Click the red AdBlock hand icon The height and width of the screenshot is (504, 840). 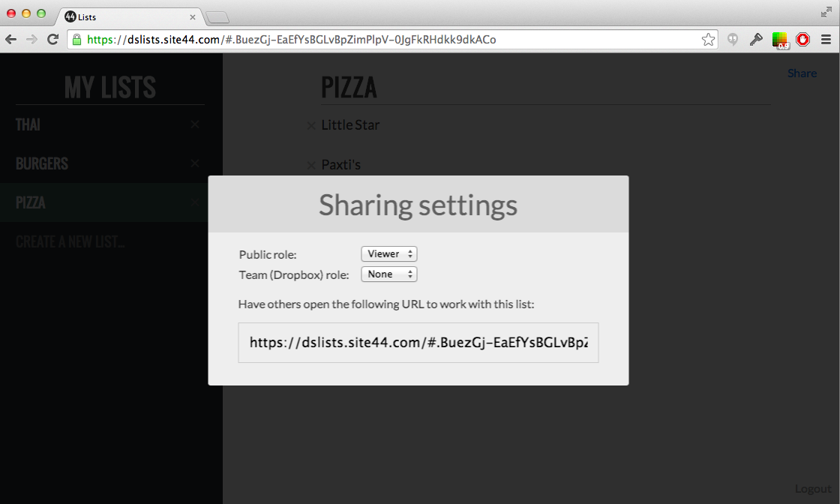tap(803, 40)
